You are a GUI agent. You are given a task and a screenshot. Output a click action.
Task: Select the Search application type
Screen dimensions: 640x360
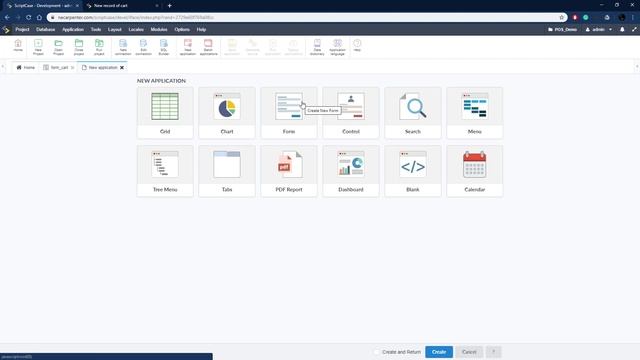[x=413, y=113]
